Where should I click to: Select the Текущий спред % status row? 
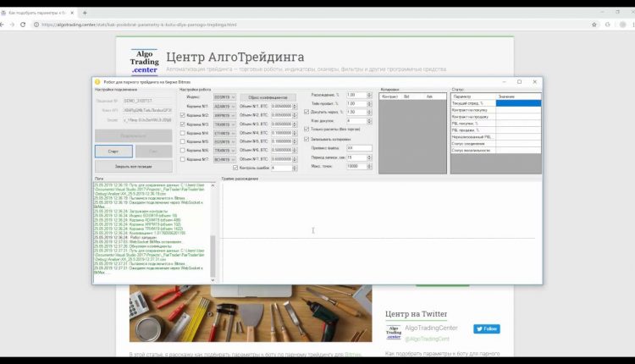496,103
